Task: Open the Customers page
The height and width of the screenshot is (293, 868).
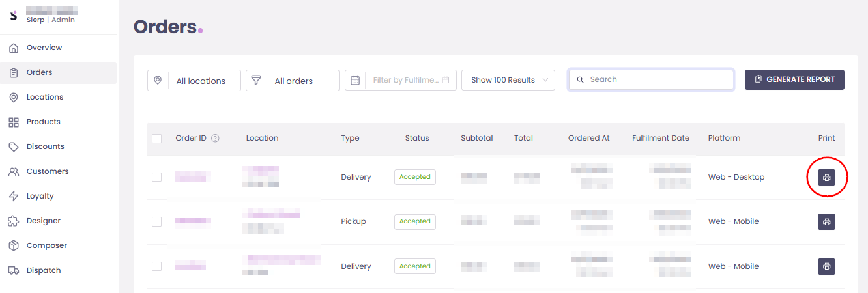Action: tap(47, 171)
